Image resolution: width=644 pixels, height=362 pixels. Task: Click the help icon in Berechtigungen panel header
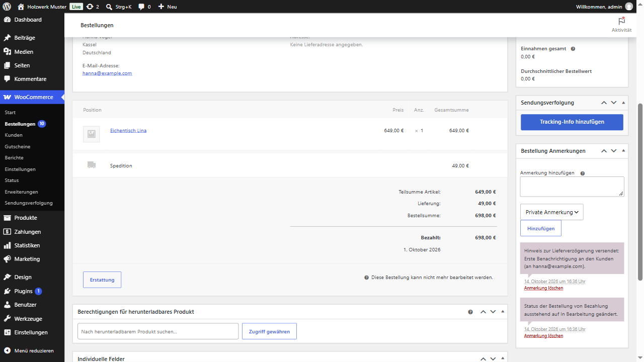pos(470,312)
